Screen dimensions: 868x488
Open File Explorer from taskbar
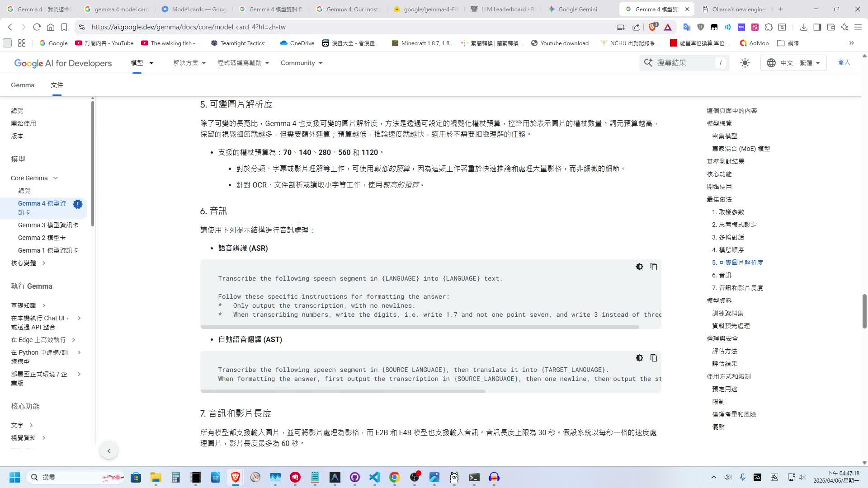pyautogui.click(x=156, y=477)
